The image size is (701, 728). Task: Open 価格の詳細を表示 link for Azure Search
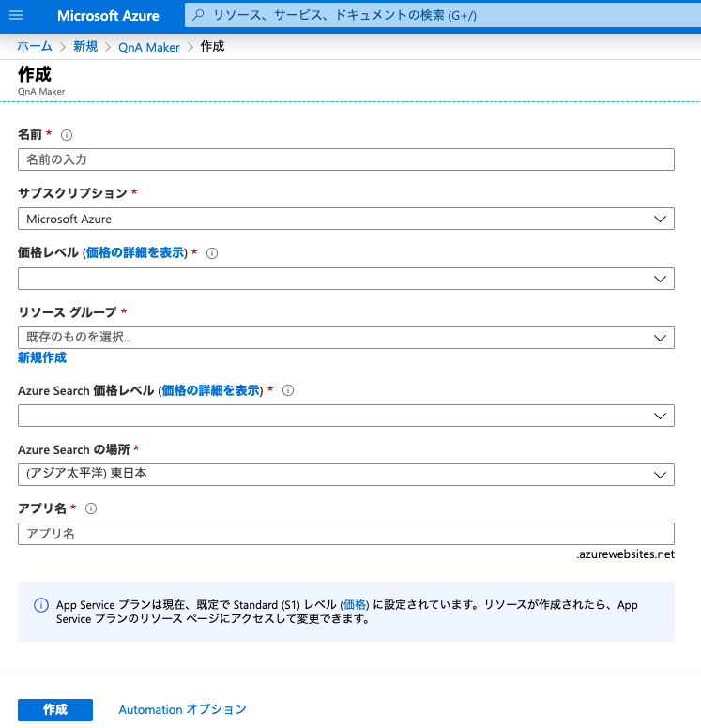click(x=211, y=390)
